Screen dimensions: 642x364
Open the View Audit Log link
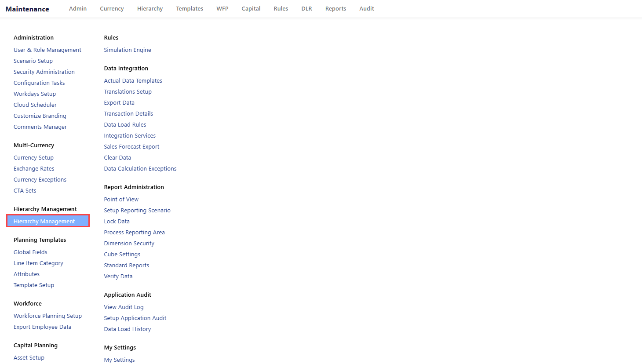124,307
